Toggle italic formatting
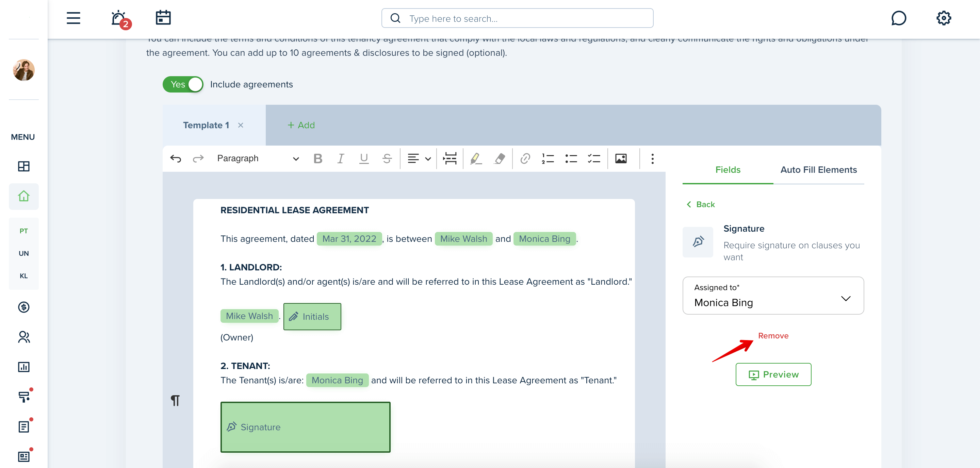Viewport: 980px width, 468px height. point(341,158)
